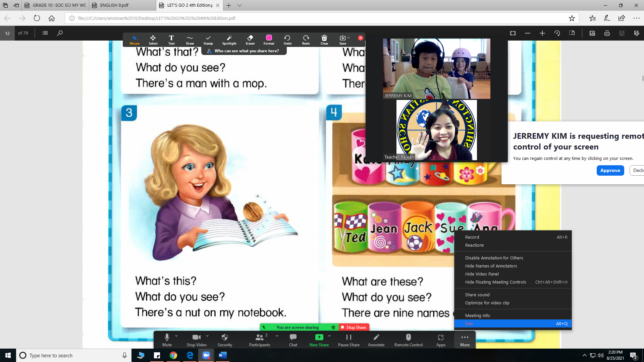Screen dimensions: 644x362
Task: Open the Participants panel
Action: pos(259,340)
